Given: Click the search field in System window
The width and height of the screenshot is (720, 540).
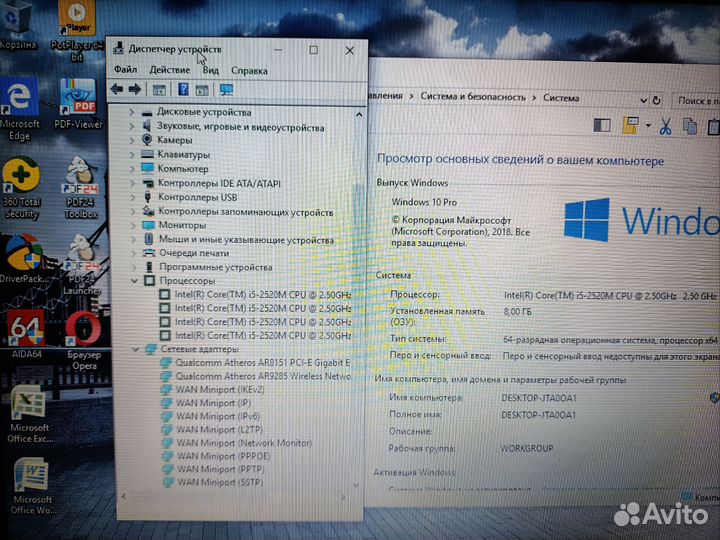Looking at the screenshot, I should (x=696, y=101).
